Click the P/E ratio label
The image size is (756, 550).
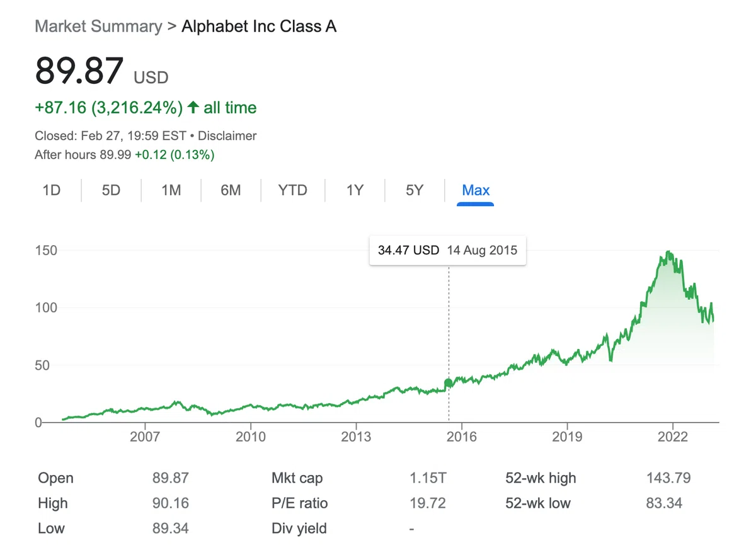[x=300, y=503]
